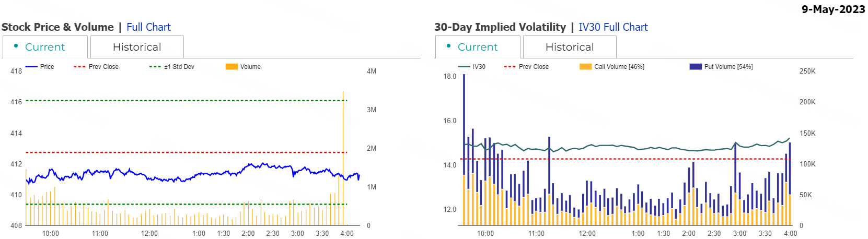The width and height of the screenshot is (868, 239).
Task: Click the orange Volume legend swatch
Action: click(232, 67)
